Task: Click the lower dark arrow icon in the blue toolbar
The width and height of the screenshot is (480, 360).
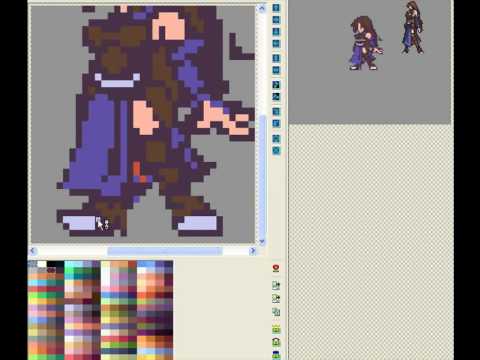Action: [276, 97]
